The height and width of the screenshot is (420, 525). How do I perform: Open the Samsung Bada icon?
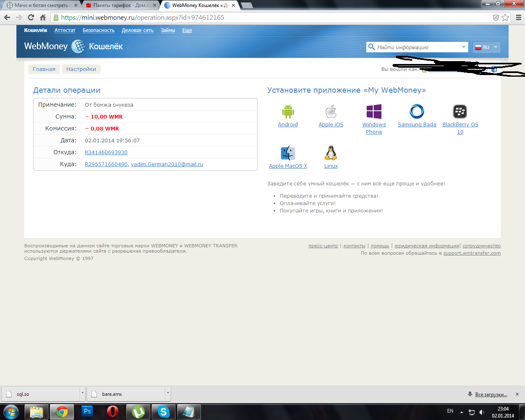click(417, 112)
